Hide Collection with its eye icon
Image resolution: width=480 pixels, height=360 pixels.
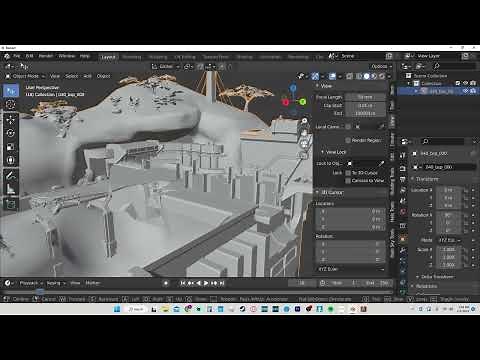465,83
